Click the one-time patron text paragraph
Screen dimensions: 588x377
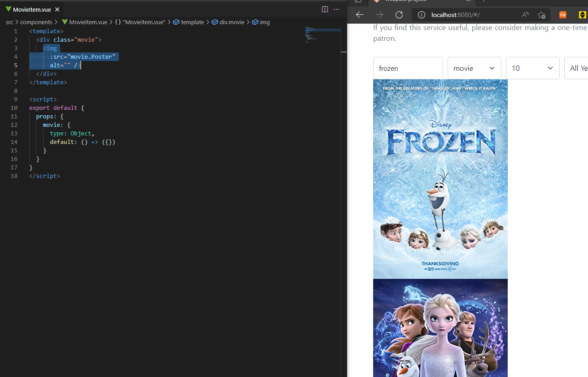[x=480, y=33]
